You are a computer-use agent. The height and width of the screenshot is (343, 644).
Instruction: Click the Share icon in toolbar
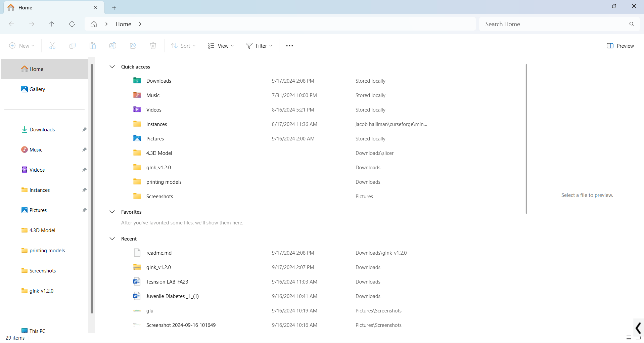(133, 46)
